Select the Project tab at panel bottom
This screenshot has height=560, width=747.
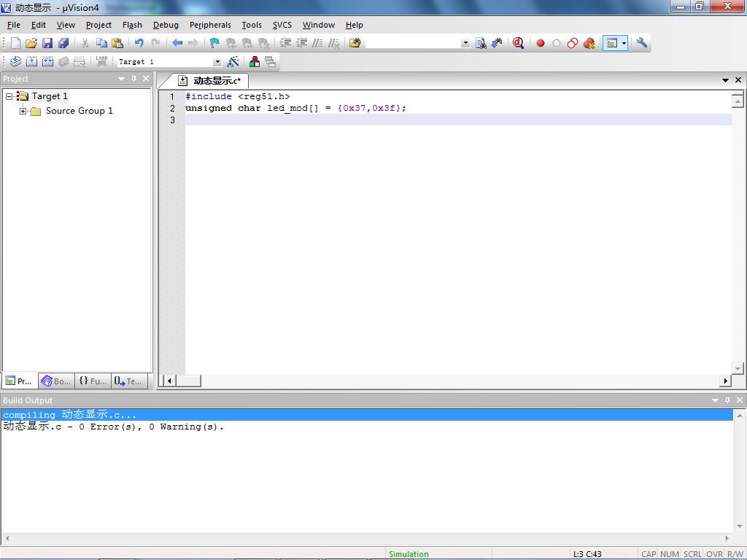coord(19,381)
